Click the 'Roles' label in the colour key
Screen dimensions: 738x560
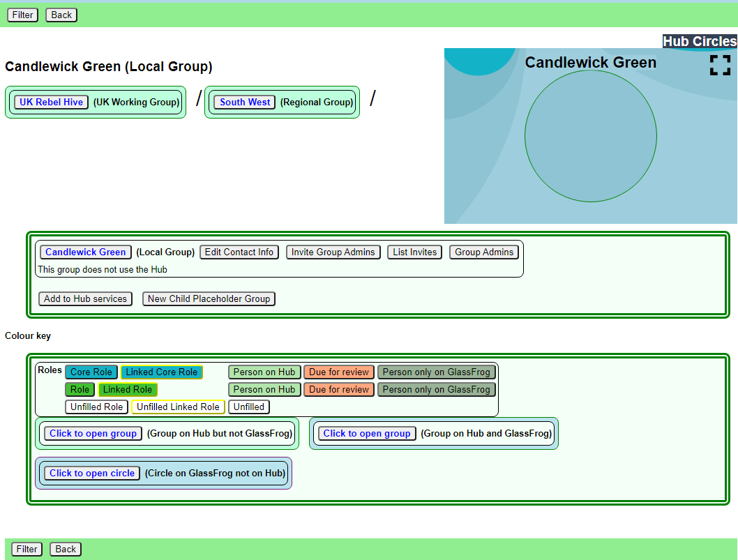50,370
